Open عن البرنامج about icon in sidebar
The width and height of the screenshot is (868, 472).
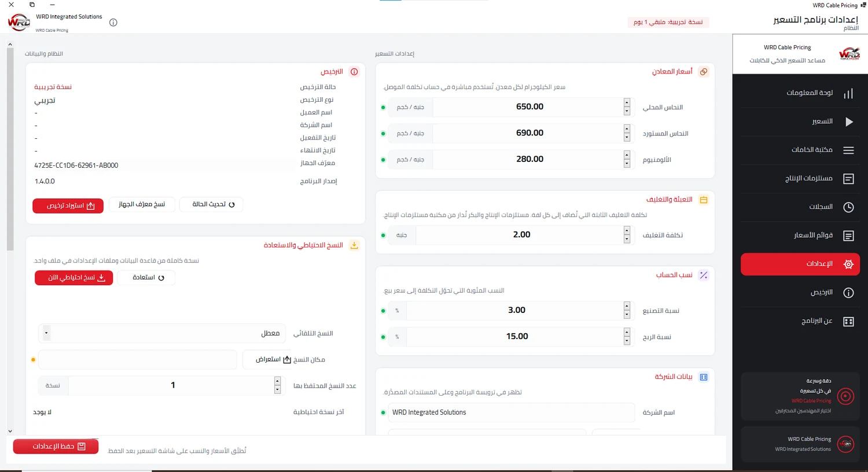[848, 322]
